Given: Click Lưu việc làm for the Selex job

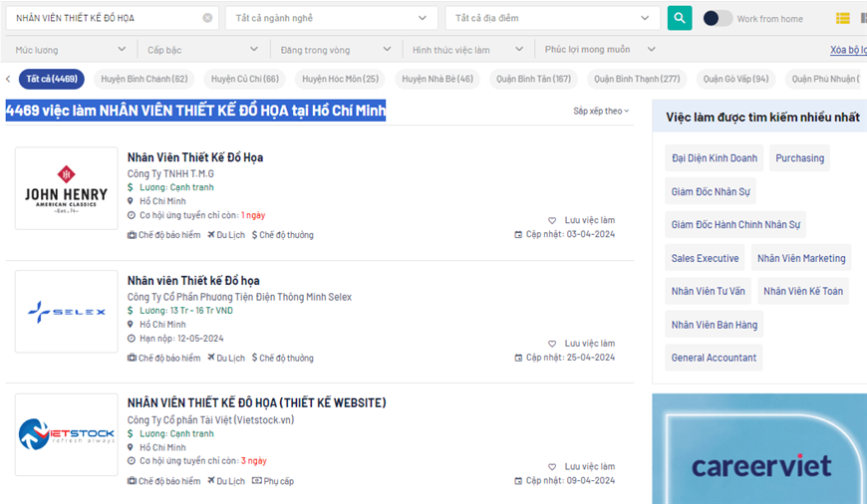Looking at the screenshot, I should coord(589,344).
